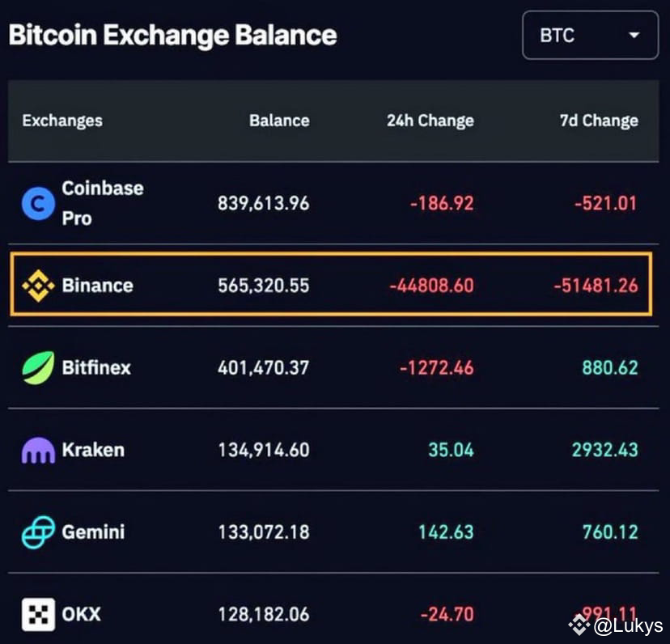Click the Binance diamond logo icon
The image size is (670, 644).
tap(38, 286)
